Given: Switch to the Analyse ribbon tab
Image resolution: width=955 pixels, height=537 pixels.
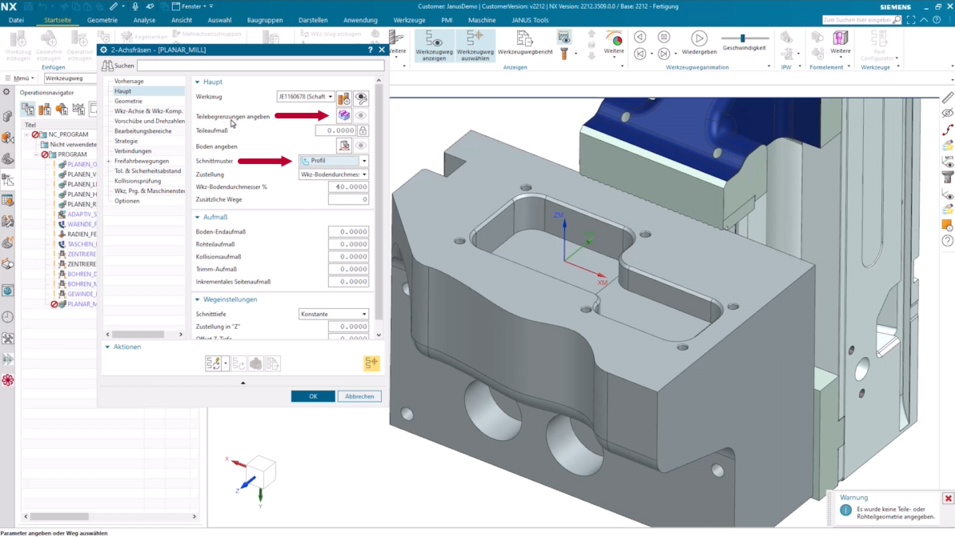Looking at the screenshot, I should [144, 20].
